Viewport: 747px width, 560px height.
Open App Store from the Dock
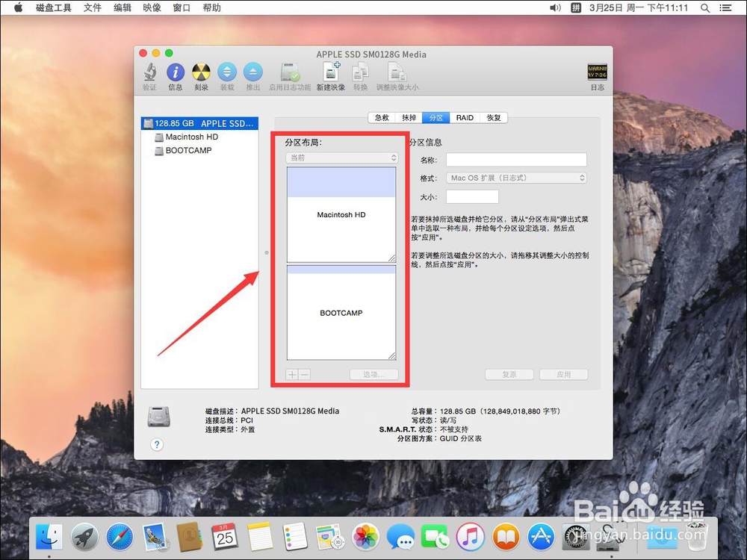point(541,537)
